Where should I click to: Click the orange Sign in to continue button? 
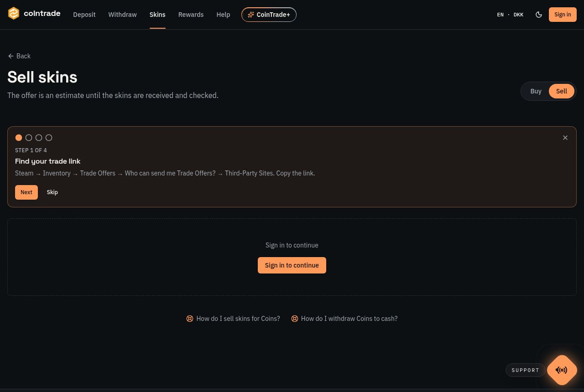(x=292, y=265)
